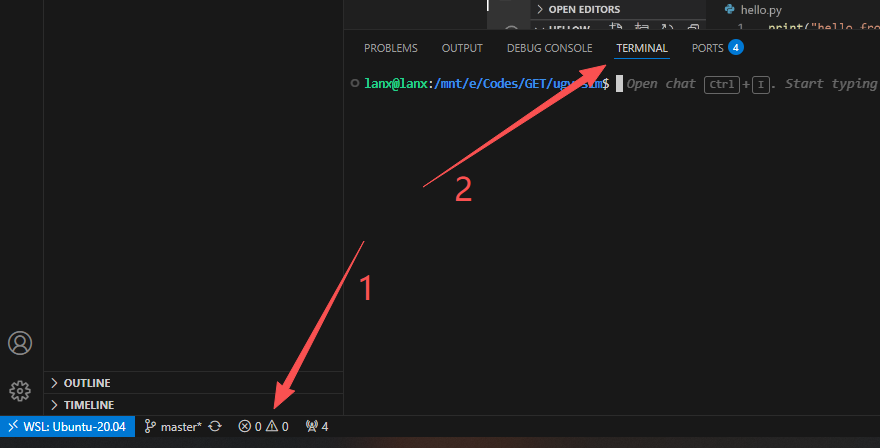Click the master* git branch indicator
This screenshot has height=448, width=880.
(173, 427)
